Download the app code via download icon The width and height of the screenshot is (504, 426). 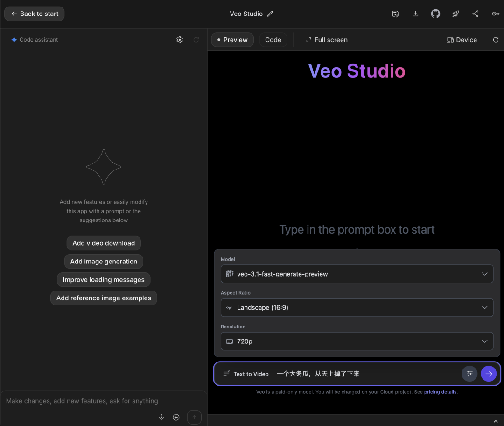[x=415, y=14]
